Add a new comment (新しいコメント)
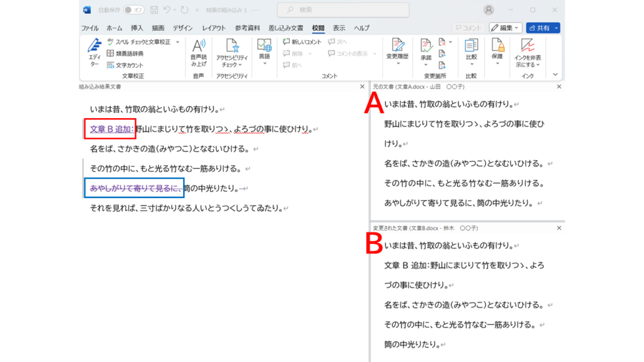The image size is (644, 362). coord(302,42)
